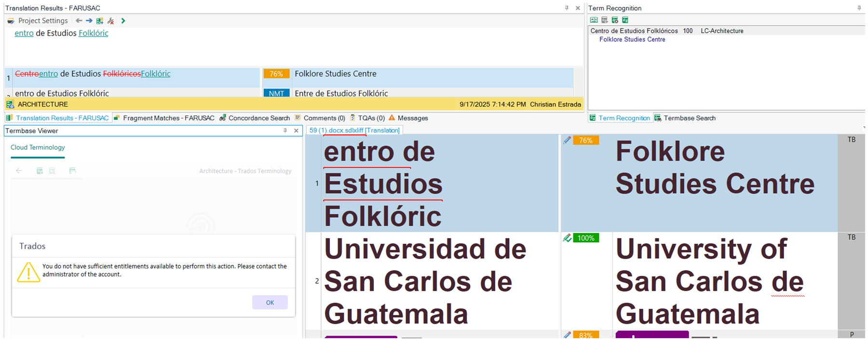Click the Trados dialog title text
Viewport: 868px width, 341px height.
(x=32, y=246)
